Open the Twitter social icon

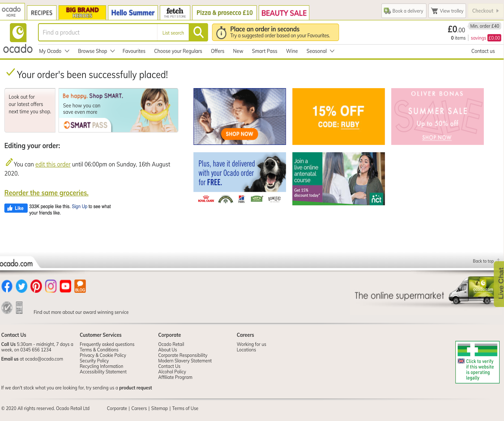click(x=21, y=286)
